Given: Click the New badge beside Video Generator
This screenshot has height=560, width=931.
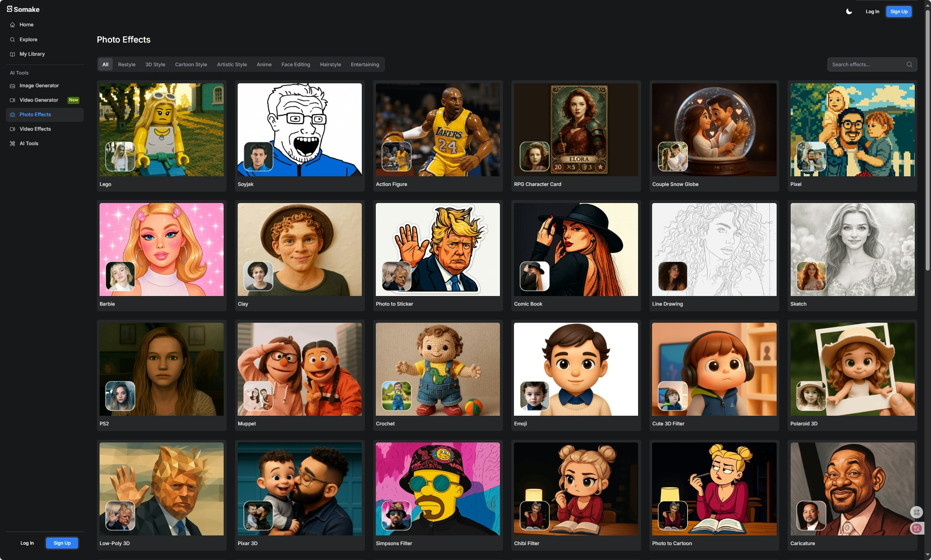Looking at the screenshot, I should coord(74,100).
